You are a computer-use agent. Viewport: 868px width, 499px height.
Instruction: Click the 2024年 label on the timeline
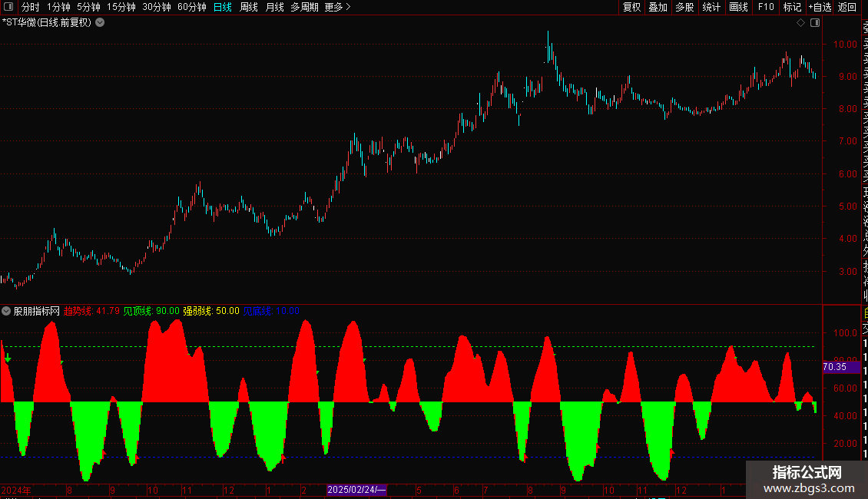point(16,490)
